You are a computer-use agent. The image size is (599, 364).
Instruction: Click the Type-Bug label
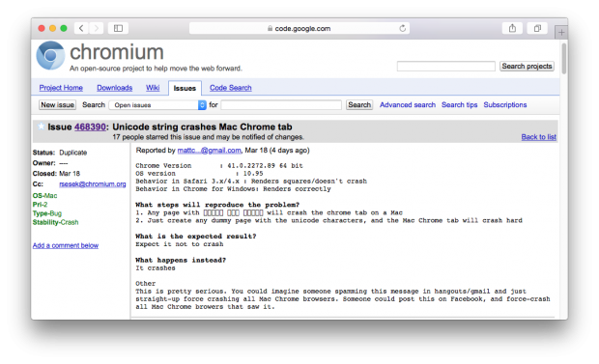click(x=47, y=213)
